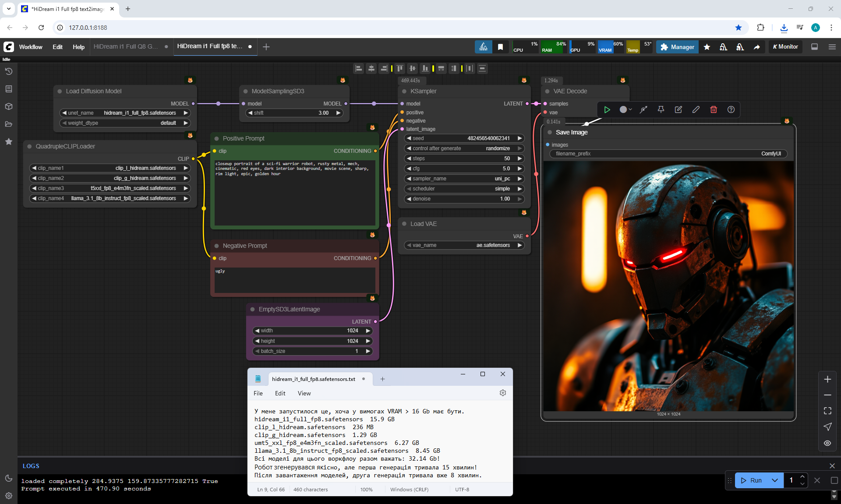Open the Manager button

pos(677,47)
